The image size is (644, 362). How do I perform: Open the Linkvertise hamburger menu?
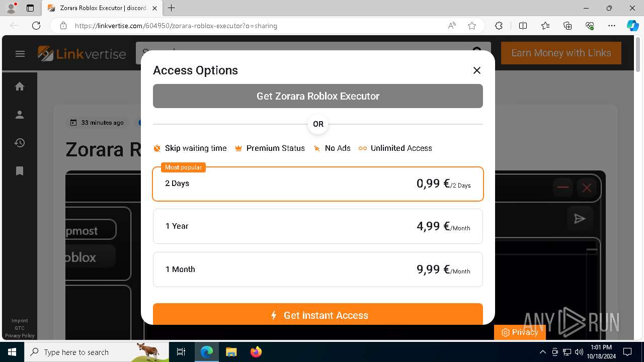[x=20, y=54]
